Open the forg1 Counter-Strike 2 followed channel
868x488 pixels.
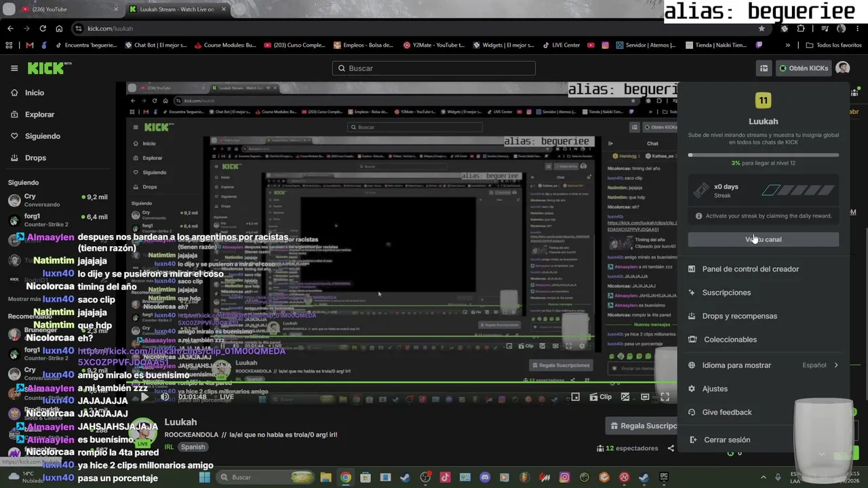[x=58, y=220]
